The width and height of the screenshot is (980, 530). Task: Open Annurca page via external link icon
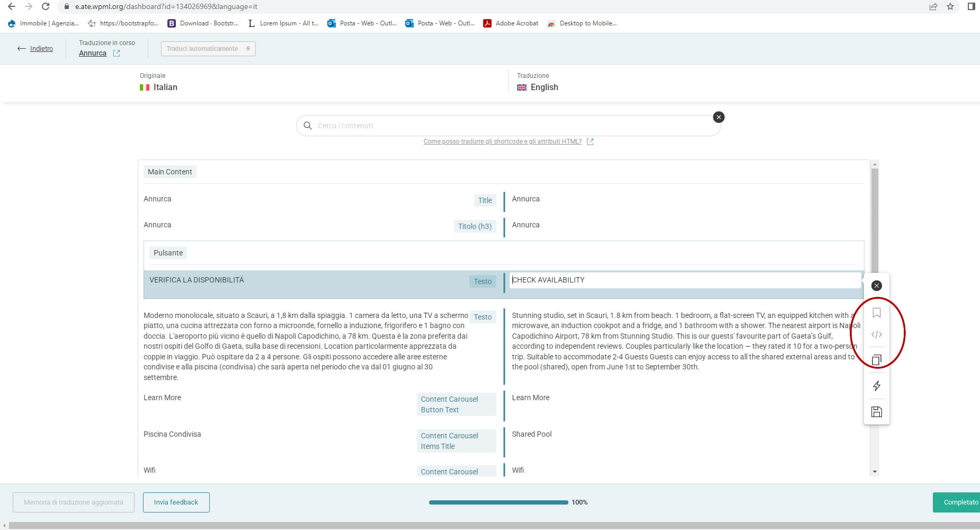coord(117,54)
